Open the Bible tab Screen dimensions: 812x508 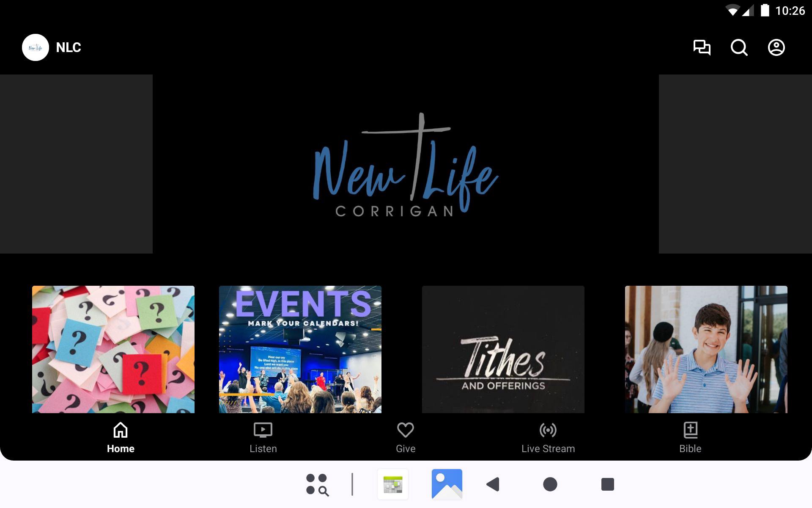pyautogui.click(x=690, y=438)
